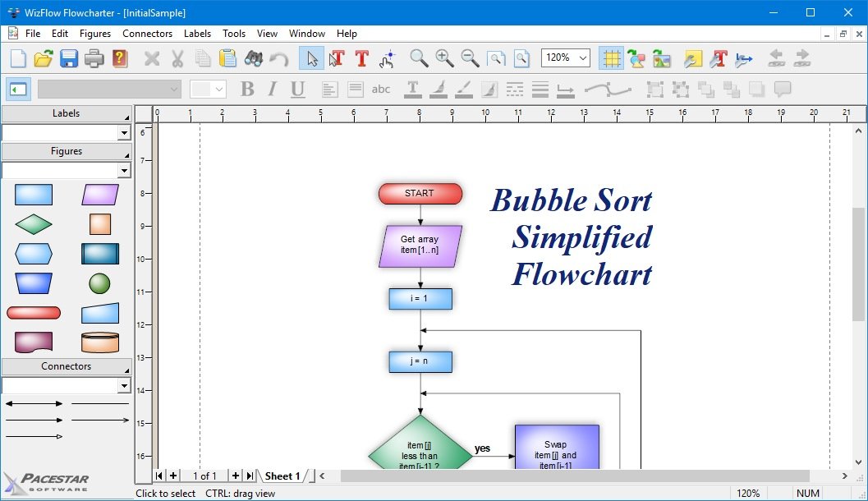Image resolution: width=868 pixels, height=501 pixels.
Task: Click the New document icon
Action: pos(18,58)
